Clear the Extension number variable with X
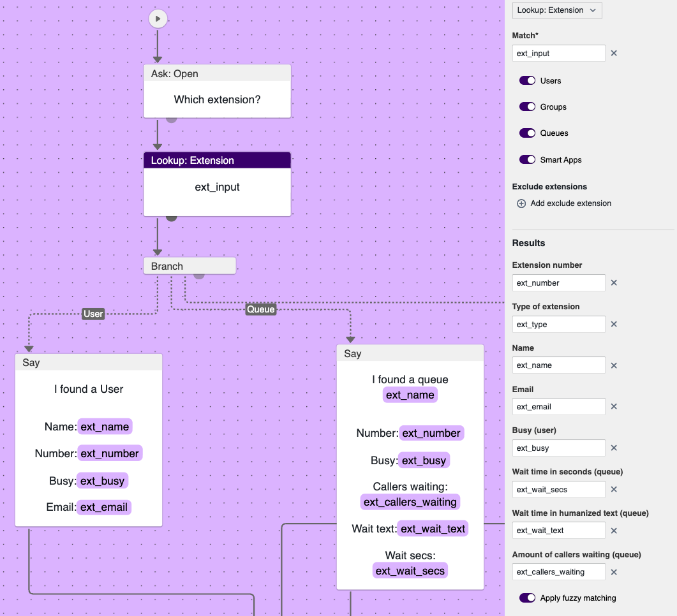Viewport: 677px width, 616px height. 614,282
